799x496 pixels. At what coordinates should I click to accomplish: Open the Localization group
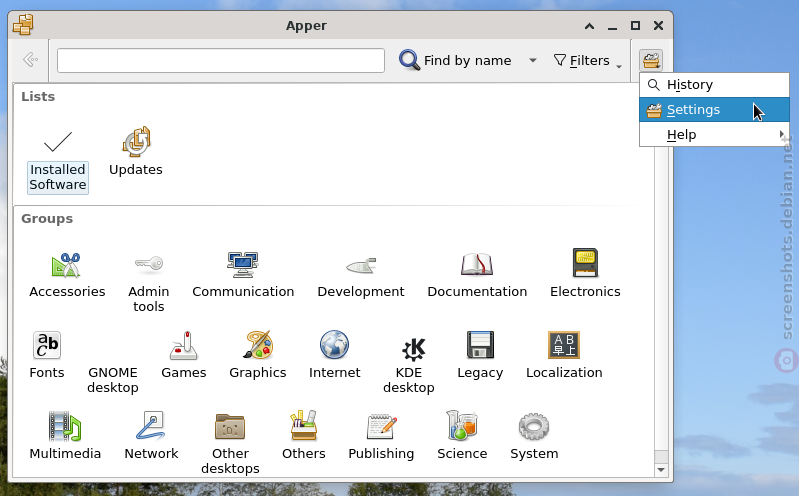click(564, 355)
